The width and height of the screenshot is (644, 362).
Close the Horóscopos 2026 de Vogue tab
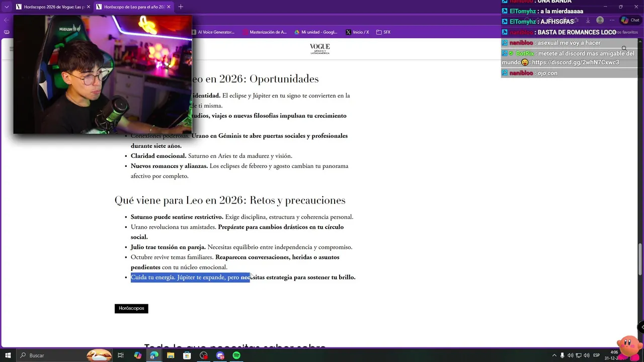click(89, 7)
